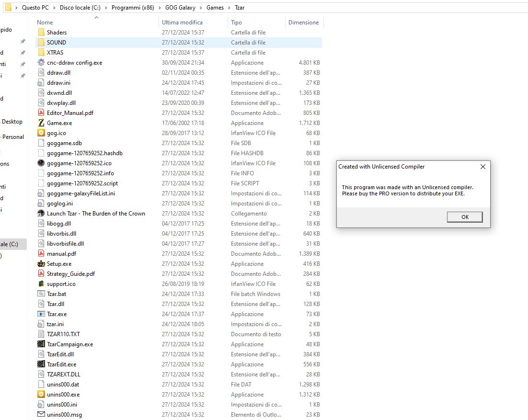This screenshot has width=528, height=420.
Task: Select the TZAREXT.DLL file name
Action: click(64, 375)
